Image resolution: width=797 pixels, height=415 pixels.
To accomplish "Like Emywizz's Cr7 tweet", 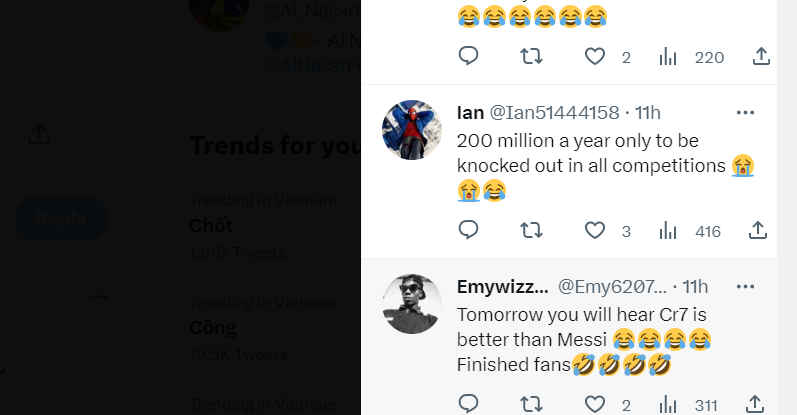I will (x=595, y=404).
